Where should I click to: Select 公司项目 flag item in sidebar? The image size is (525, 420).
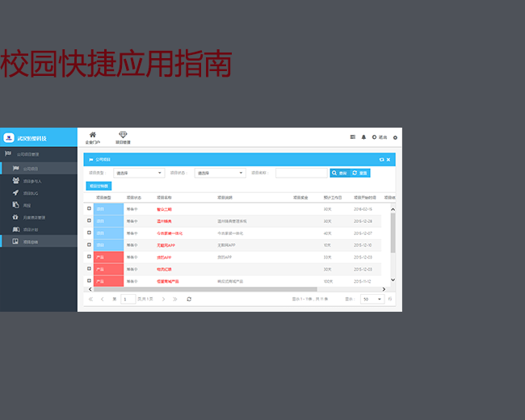pos(39,169)
